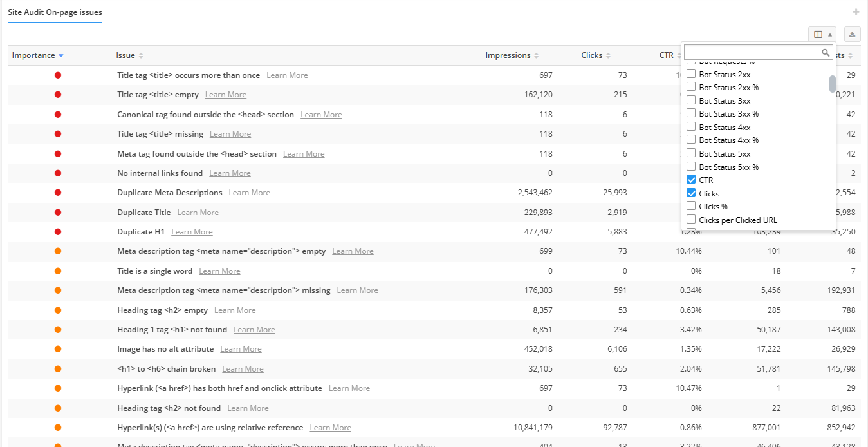This screenshot has width=868, height=447.
Task: Click the column chooser icon button
Action: [x=818, y=35]
